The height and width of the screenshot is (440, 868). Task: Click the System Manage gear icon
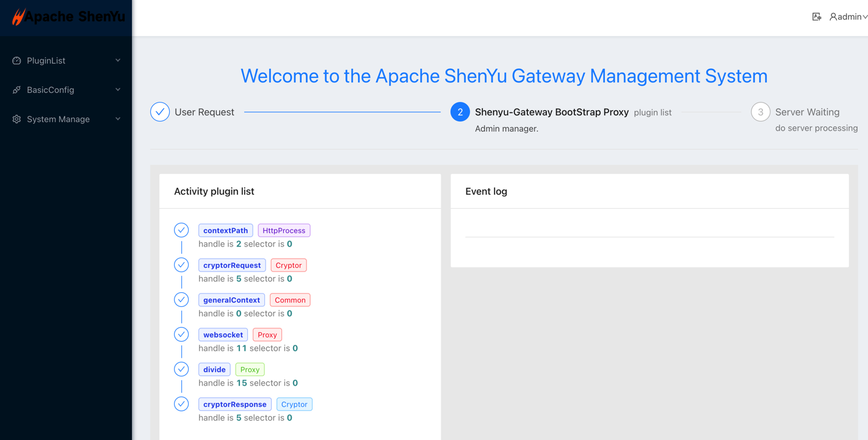tap(16, 119)
